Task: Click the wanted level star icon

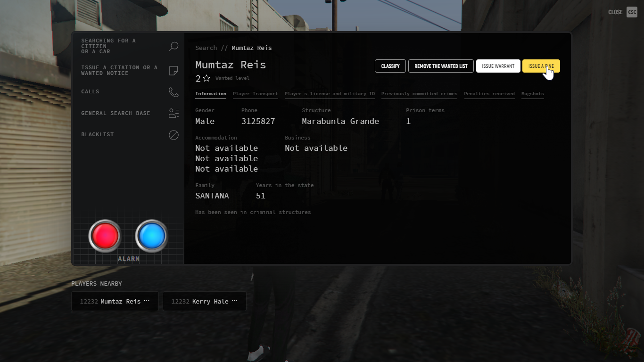Action: (206, 78)
